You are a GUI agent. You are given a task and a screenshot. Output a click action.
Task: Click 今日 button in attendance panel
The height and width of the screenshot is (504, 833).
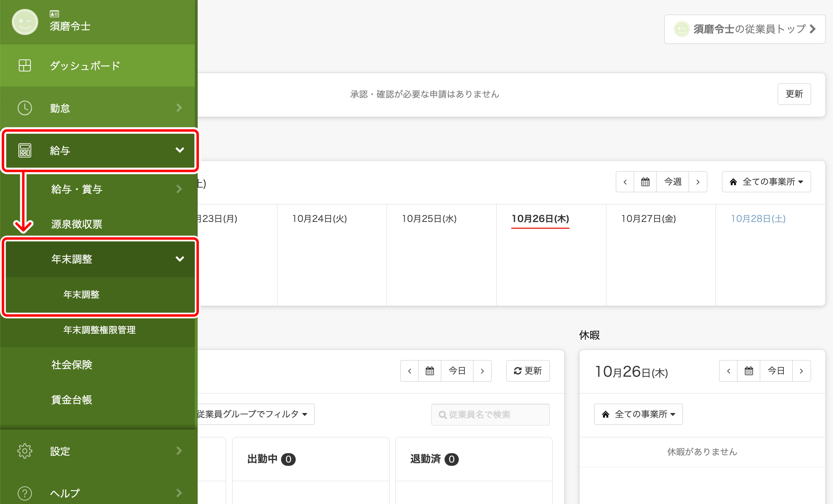tap(457, 371)
